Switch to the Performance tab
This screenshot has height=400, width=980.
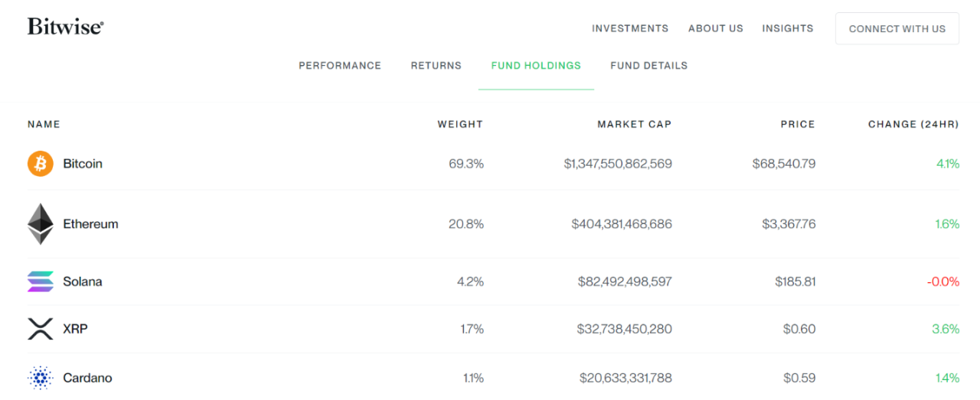[x=339, y=66]
